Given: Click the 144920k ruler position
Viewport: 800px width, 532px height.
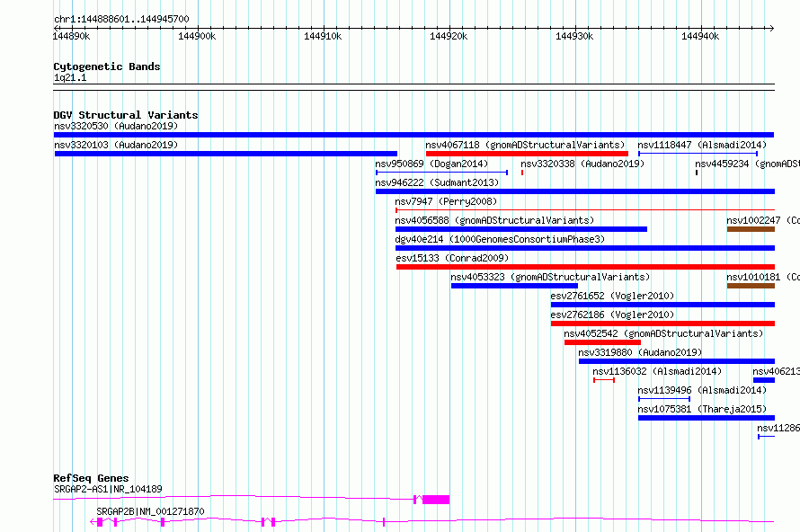Looking at the screenshot, I should [x=449, y=36].
